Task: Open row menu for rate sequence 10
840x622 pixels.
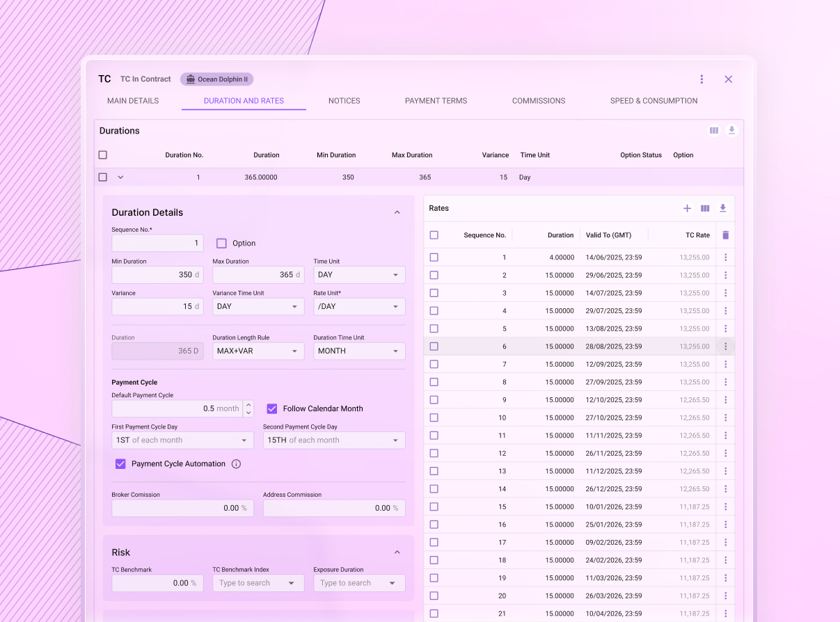Action: [726, 417]
